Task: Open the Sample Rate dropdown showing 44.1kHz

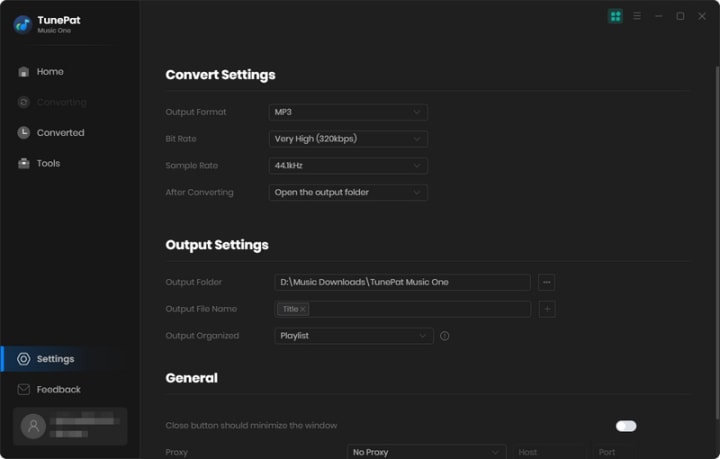Action: click(348, 166)
